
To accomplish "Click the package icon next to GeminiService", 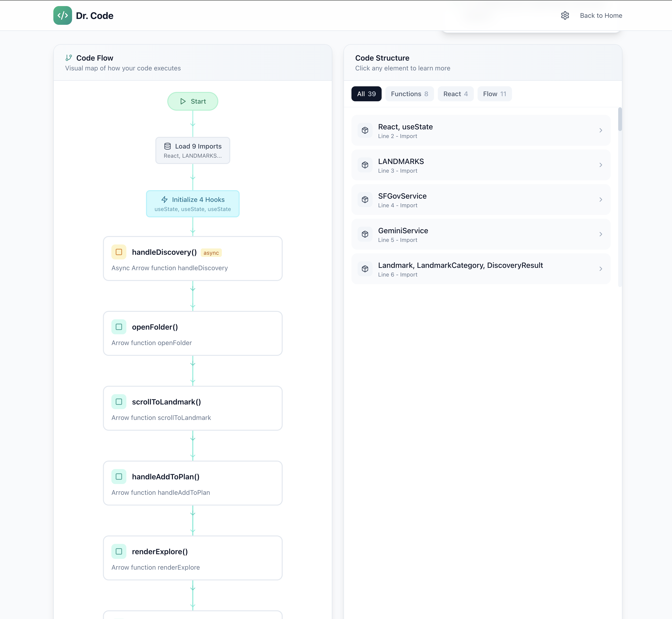I will pyautogui.click(x=365, y=234).
